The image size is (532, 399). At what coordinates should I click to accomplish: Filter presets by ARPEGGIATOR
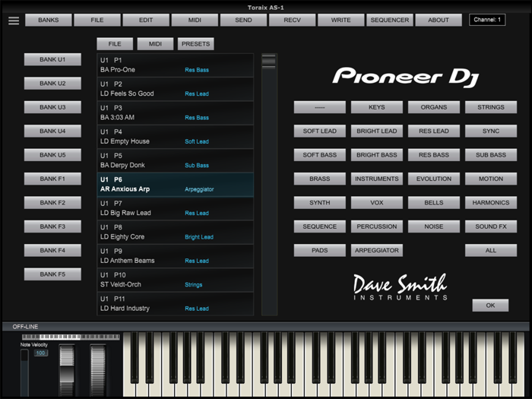[x=377, y=250]
